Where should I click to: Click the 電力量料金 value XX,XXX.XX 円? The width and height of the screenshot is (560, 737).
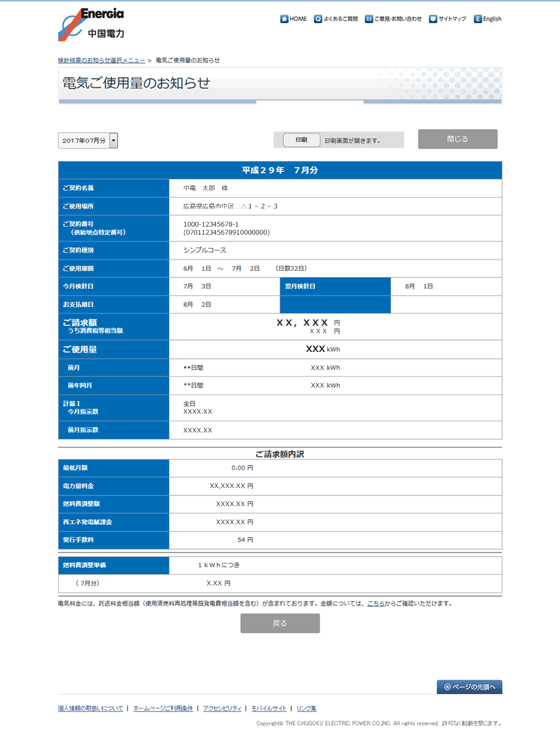click(231, 486)
